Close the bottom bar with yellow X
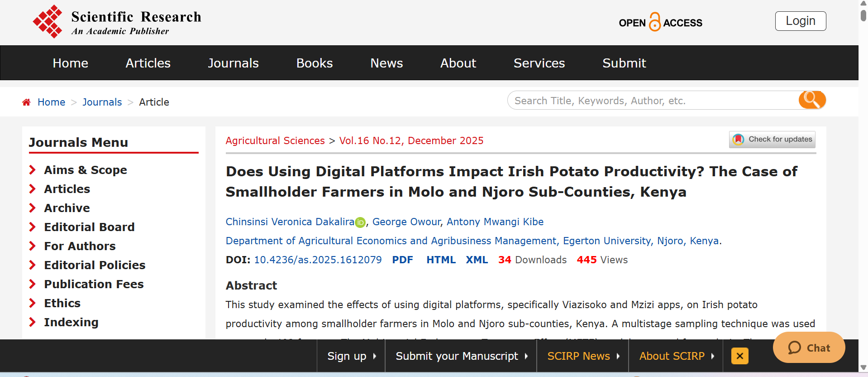 point(739,356)
